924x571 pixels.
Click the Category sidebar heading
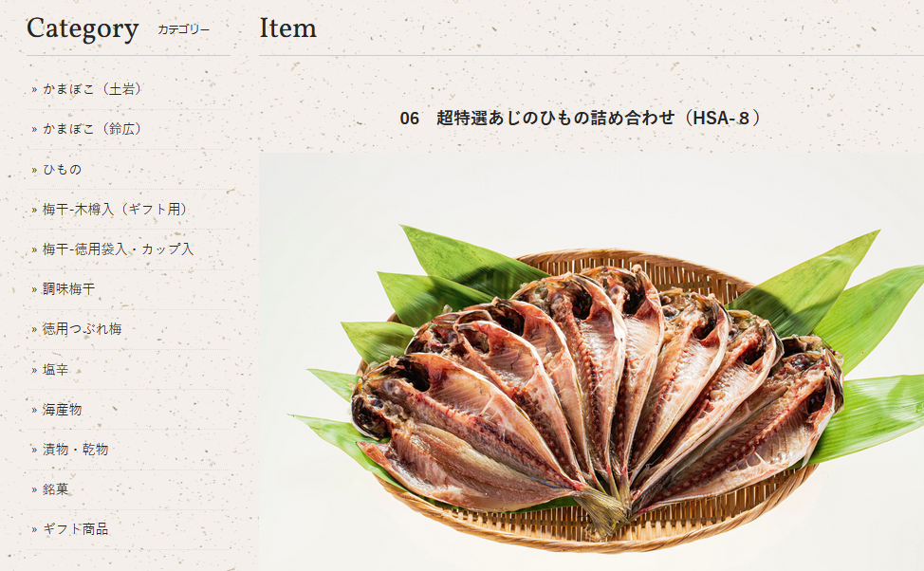(83, 28)
